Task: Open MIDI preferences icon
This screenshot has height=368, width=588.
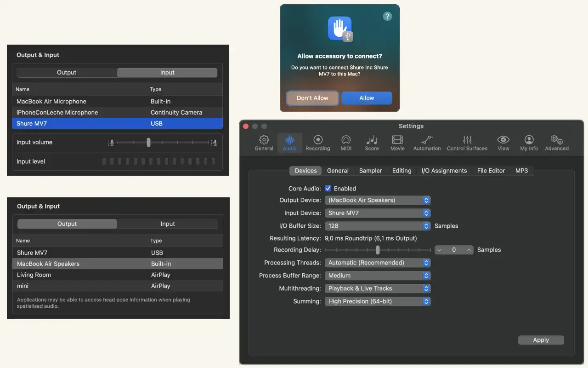Action: [345, 142]
